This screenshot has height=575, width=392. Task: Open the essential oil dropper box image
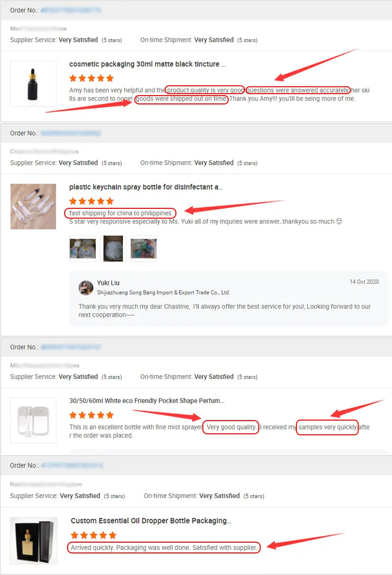[x=33, y=541]
